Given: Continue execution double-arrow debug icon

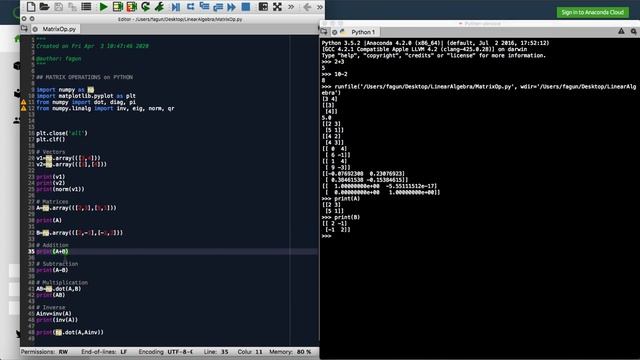Looking at the screenshot, I should point(231,7).
